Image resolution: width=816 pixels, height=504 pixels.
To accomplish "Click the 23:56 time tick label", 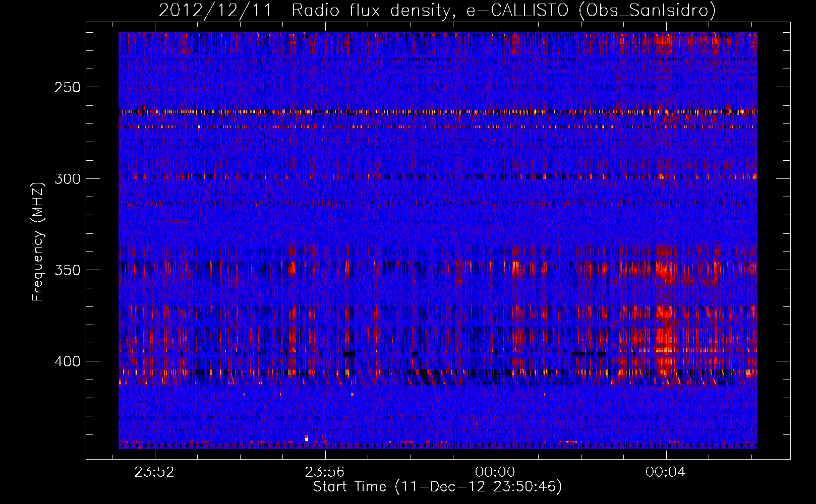I will pyautogui.click(x=324, y=472).
